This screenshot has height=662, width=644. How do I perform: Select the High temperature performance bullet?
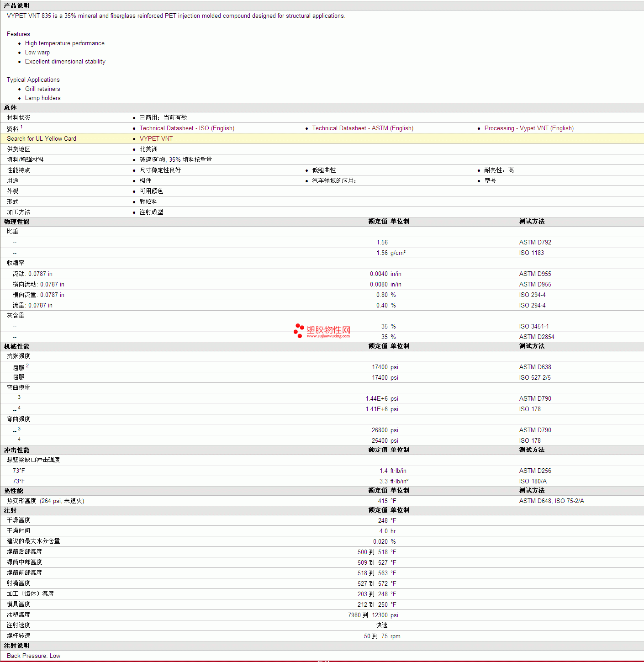click(65, 43)
